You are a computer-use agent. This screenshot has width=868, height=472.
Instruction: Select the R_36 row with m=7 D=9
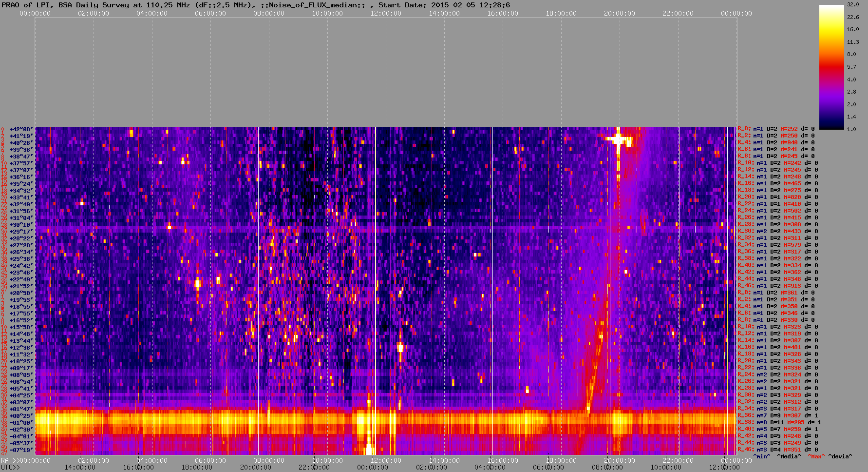tap(778, 415)
